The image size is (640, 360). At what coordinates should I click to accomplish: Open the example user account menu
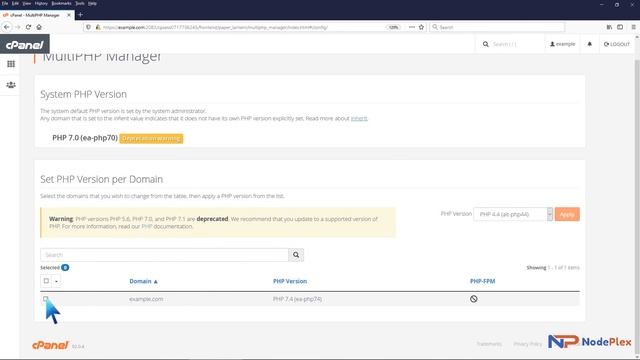(562, 44)
